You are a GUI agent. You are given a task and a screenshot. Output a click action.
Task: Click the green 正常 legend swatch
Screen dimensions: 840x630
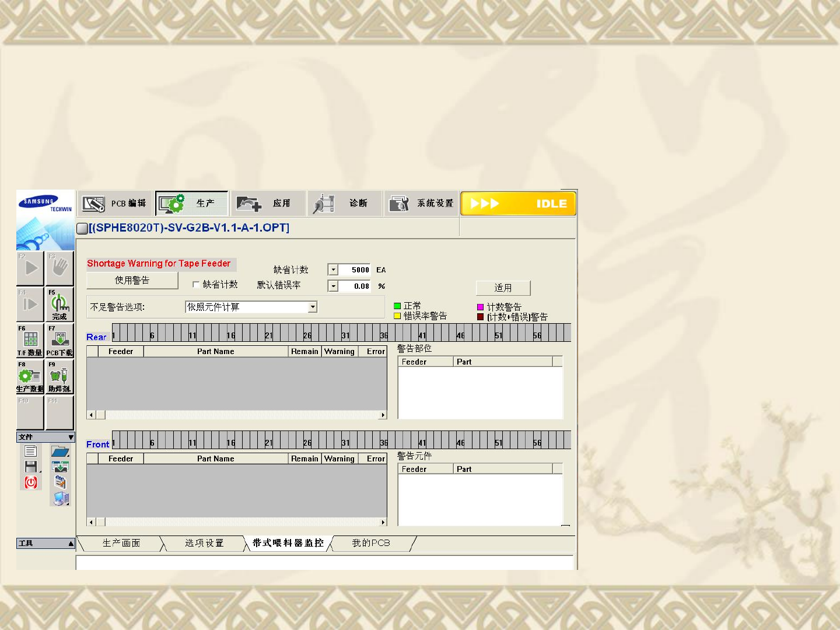point(397,306)
